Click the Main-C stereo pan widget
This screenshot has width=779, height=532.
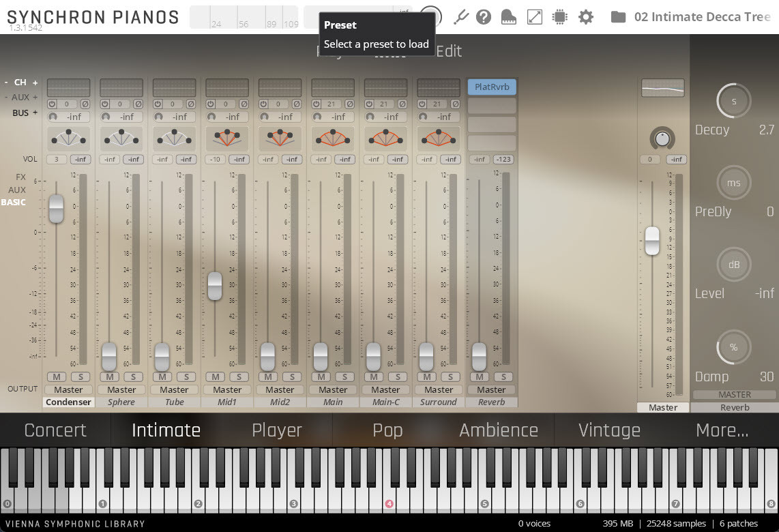click(x=385, y=138)
